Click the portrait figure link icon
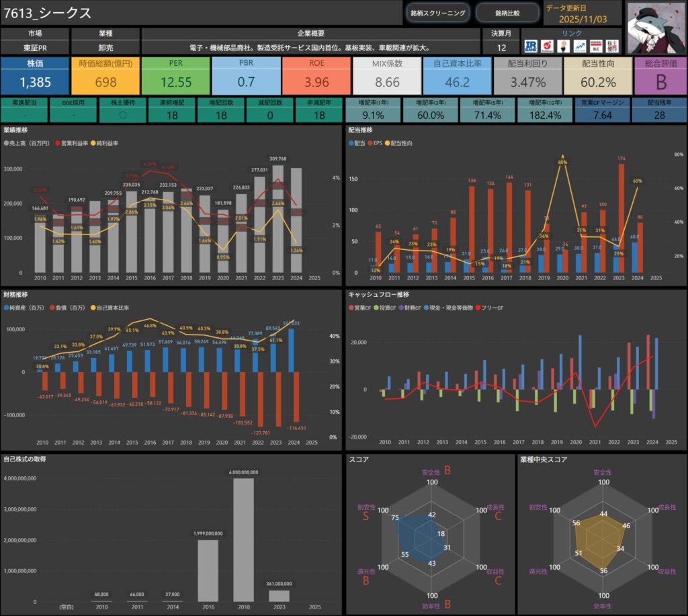The width and height of the screenshot is (688, 616). (563, 45)
